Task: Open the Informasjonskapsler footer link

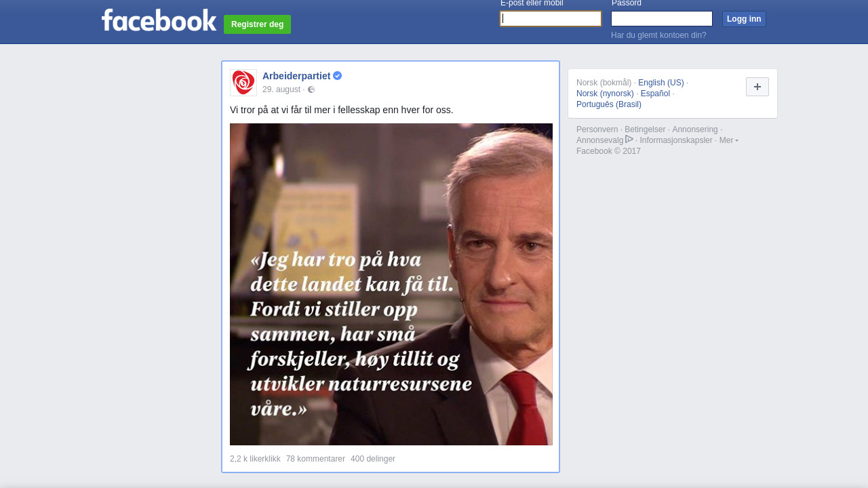Action: point(676,140)
